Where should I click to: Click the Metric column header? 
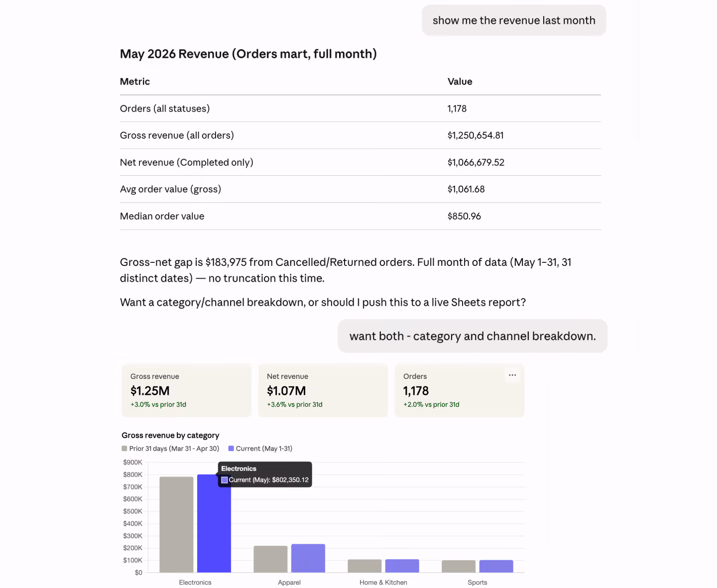point(135,82)
